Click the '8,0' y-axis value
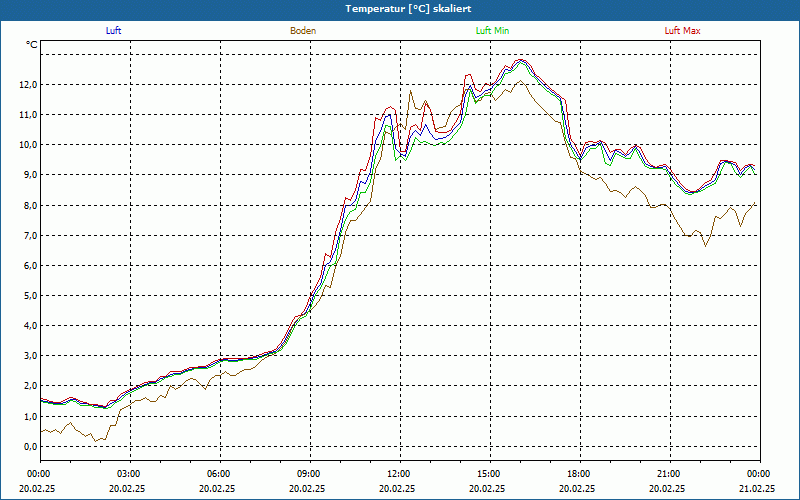The height and width of the screenshot is (500, 800). point(30,206)
